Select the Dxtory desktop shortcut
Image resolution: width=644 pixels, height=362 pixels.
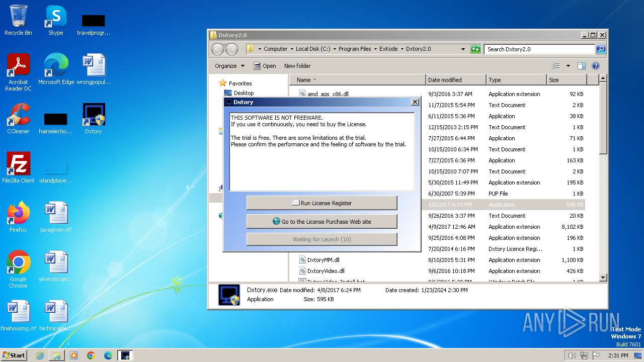tap(93, 119)
